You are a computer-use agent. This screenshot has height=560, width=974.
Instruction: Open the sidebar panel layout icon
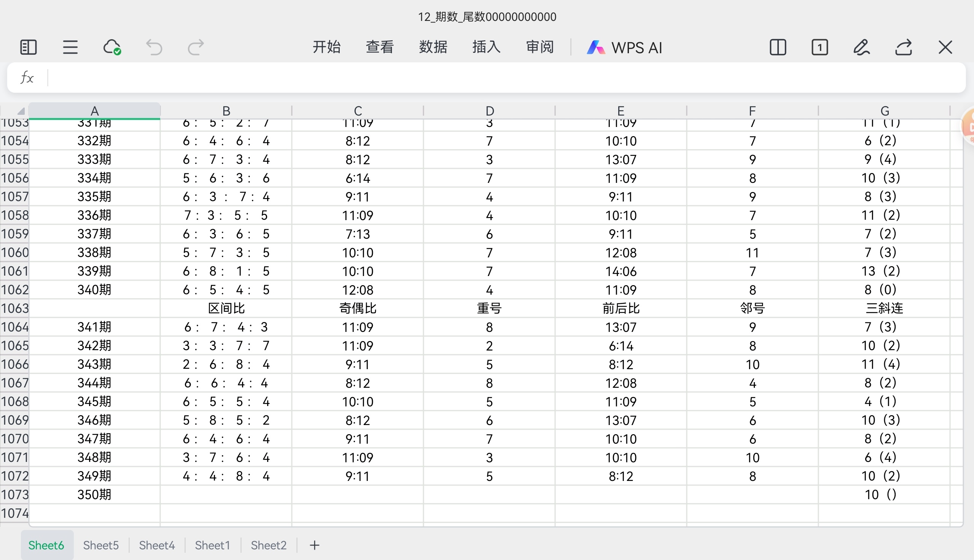pyautogui.click(x=28, y=47)
